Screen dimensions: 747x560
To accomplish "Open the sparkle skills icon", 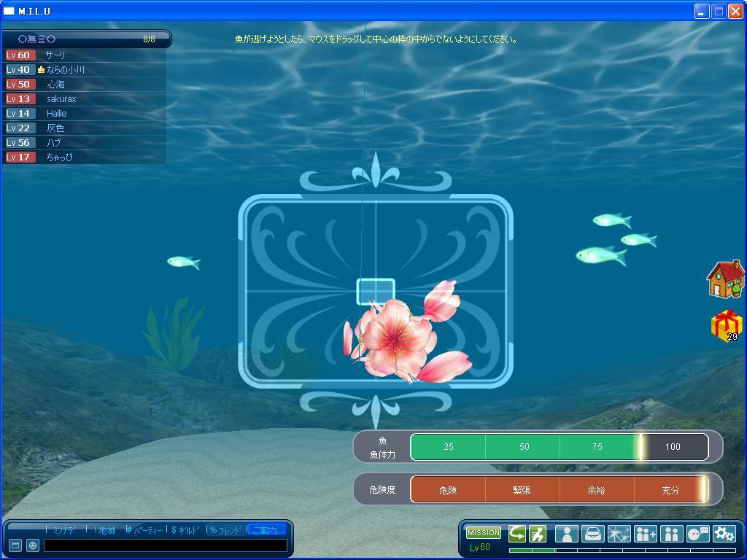I will [x=619, y=534].
